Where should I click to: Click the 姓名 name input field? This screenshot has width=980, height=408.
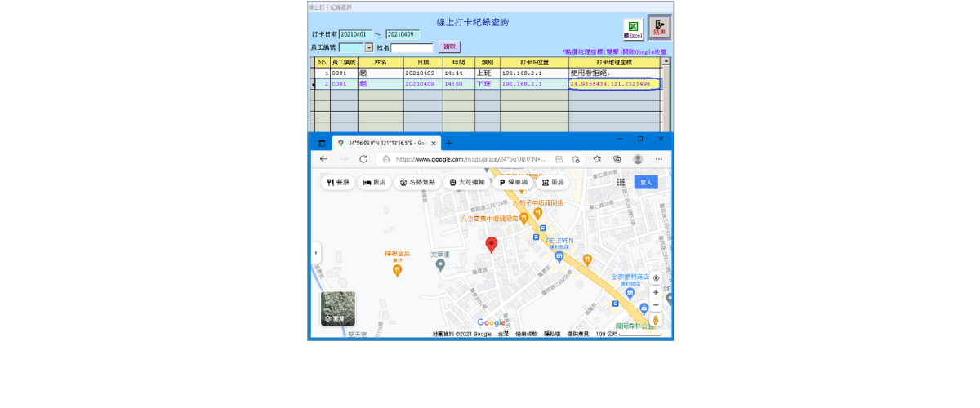tap(412, 48)
